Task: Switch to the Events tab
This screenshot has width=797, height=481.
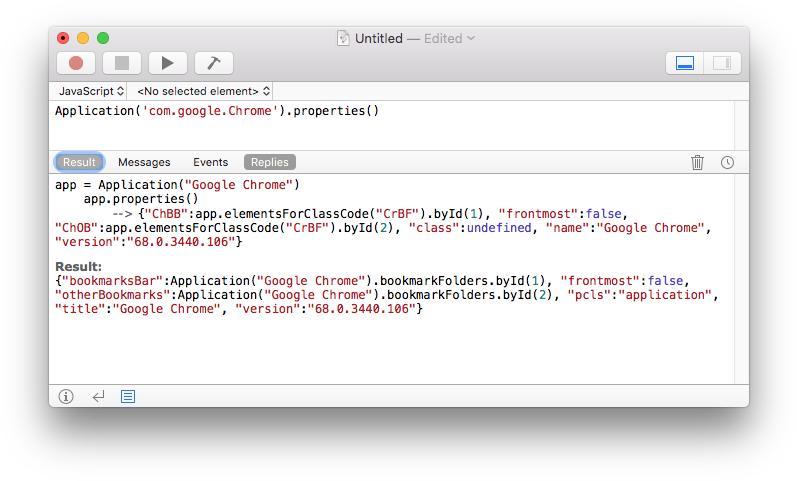Action: coord(210,162)
